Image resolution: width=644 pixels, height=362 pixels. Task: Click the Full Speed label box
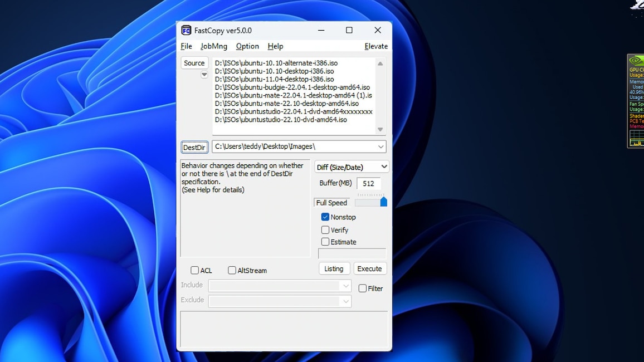pos(332,203)
